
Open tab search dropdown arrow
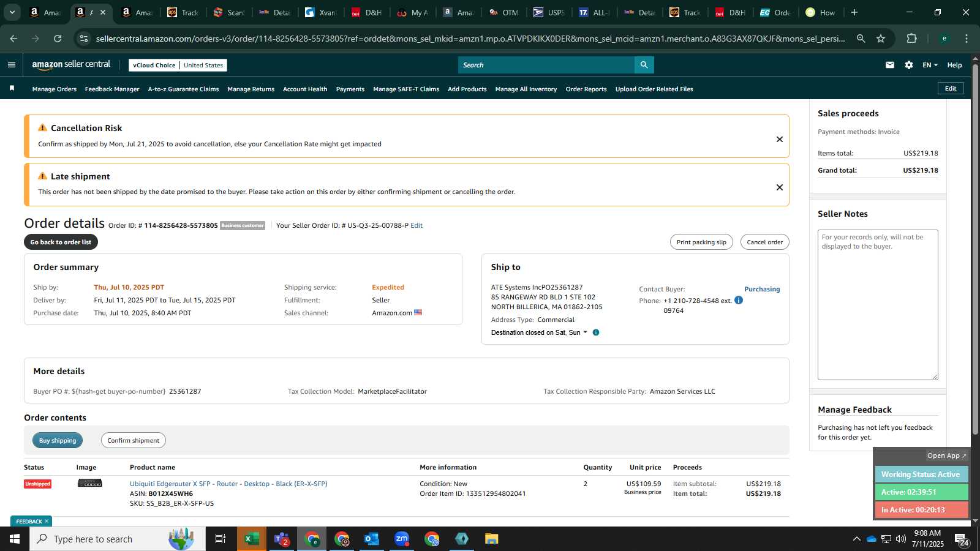(x=12, y=12)
